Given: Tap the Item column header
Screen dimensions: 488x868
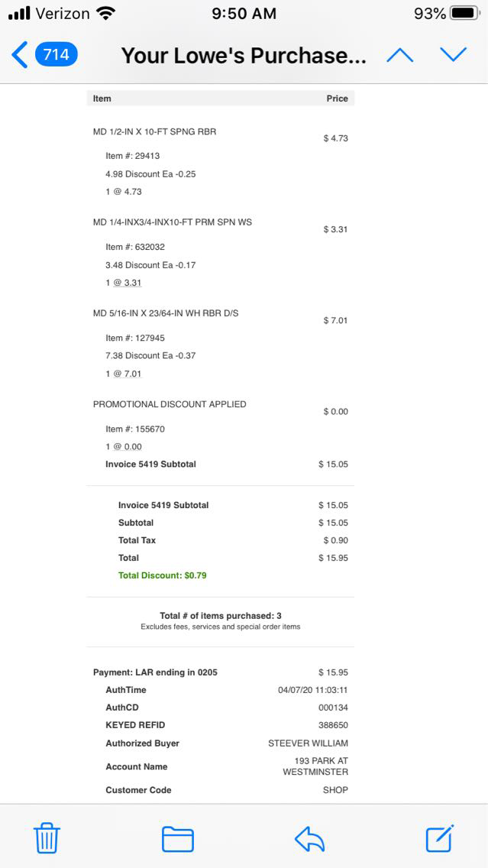Looking at the screenshot, I should (x=102, y=99).
